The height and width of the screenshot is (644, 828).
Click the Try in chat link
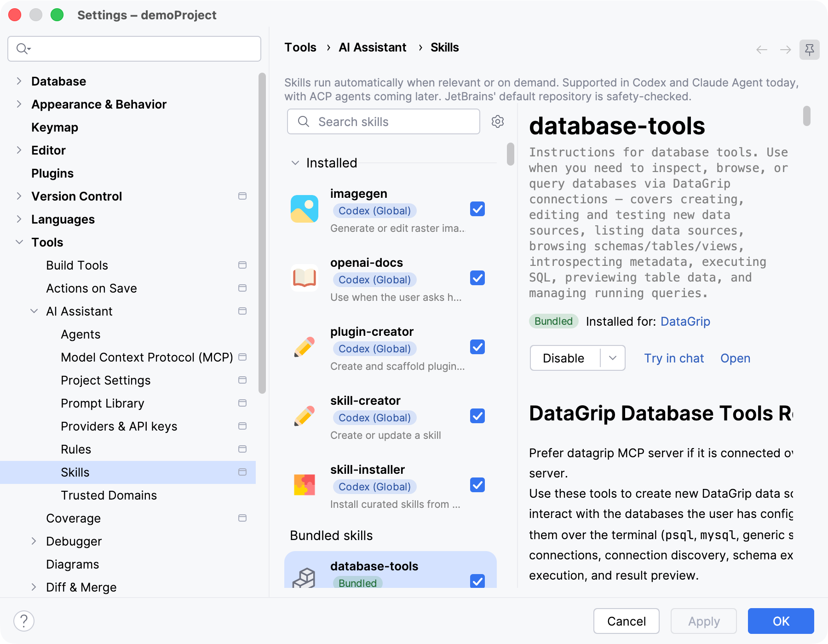[x=674, y=358]
